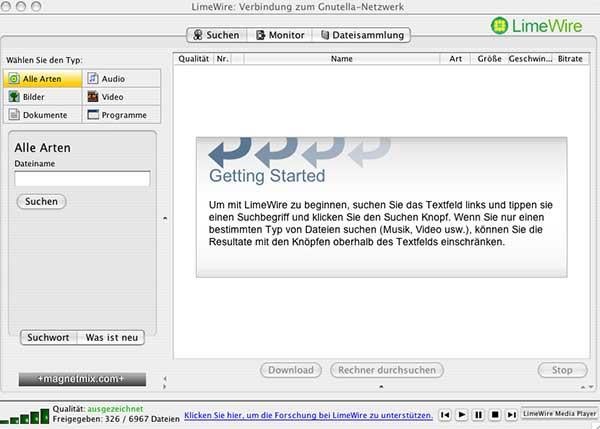
Task: Select the Video search type
Action: [121, 97]
